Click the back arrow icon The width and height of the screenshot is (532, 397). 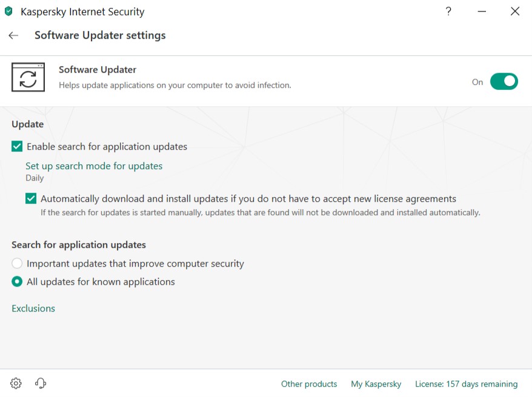[13, 36]
